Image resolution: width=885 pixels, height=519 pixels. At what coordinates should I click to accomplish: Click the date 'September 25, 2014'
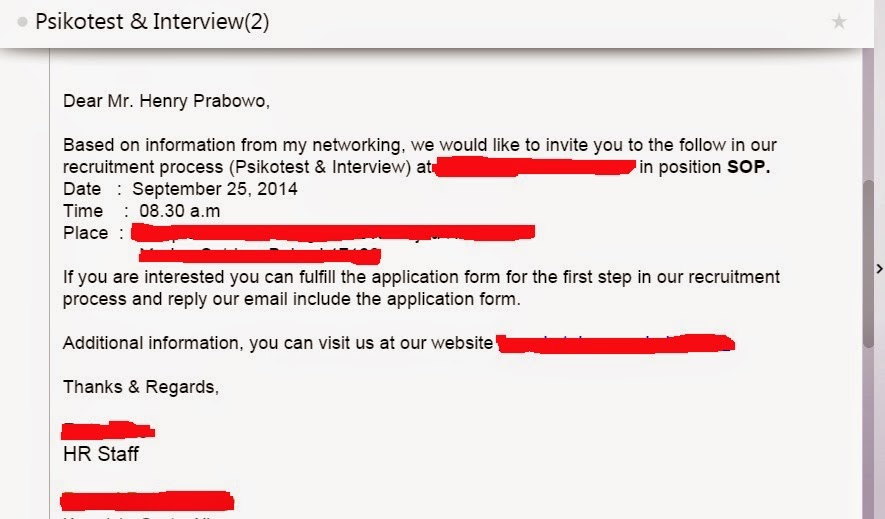[x=214, y=189]
